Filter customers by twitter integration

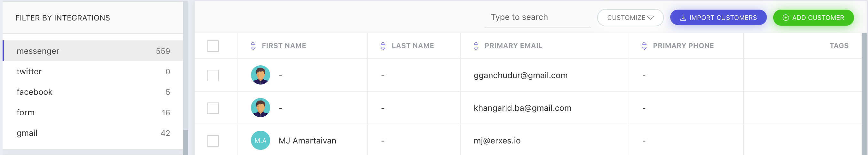point(93,71)
